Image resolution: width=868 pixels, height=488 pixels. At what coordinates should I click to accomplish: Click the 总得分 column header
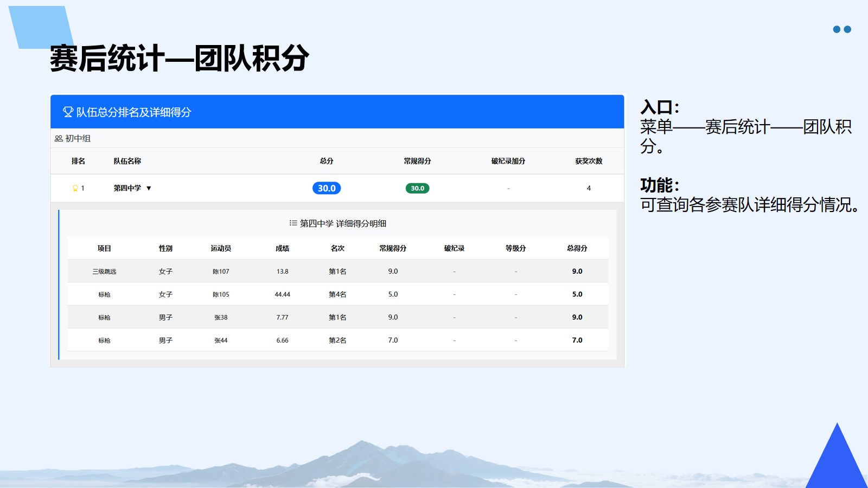click(x=577, y=248)
